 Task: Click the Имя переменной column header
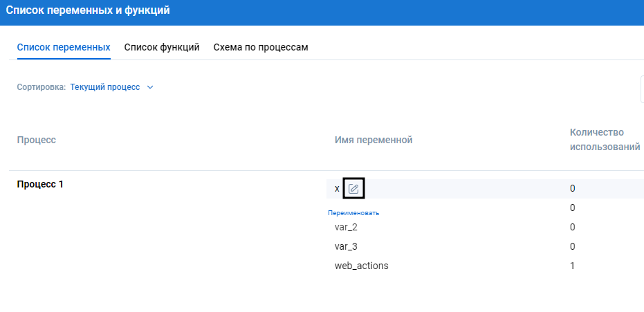pyautogui.click(x=374, y=140)
